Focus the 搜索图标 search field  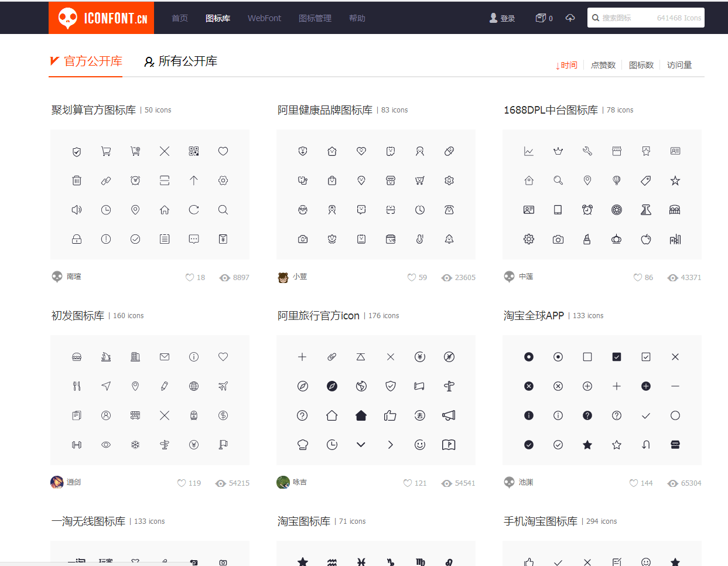[x=646, y=18]
